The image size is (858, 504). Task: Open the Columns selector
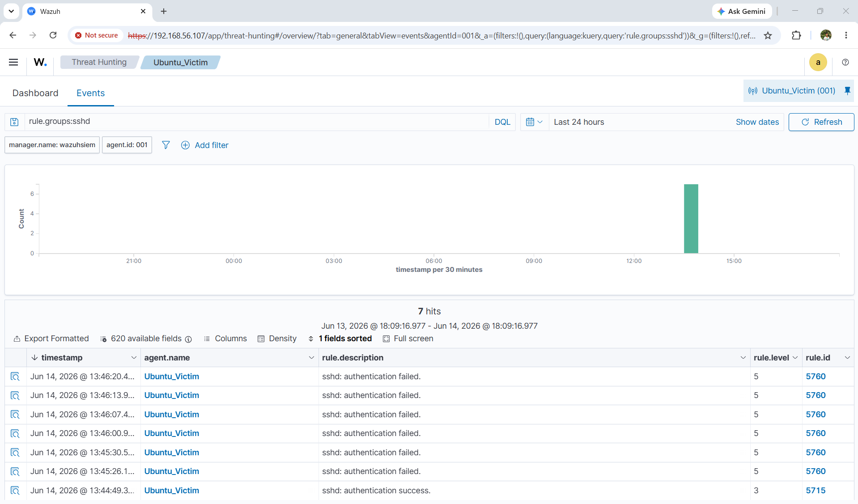tap(225, 339)
